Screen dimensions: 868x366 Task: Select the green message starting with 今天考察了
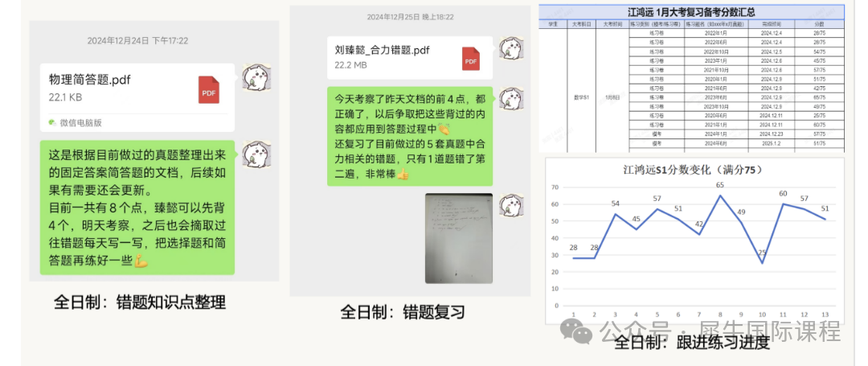click(x=407, y=135)
